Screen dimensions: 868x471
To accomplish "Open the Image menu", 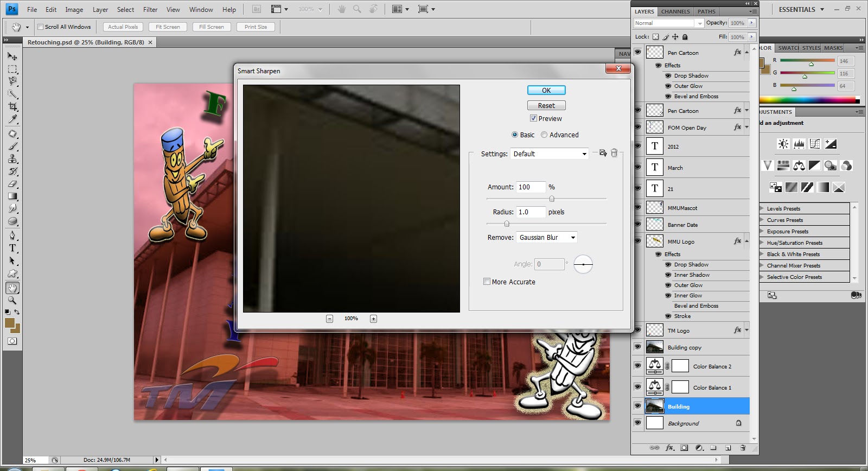I will 74,9.
